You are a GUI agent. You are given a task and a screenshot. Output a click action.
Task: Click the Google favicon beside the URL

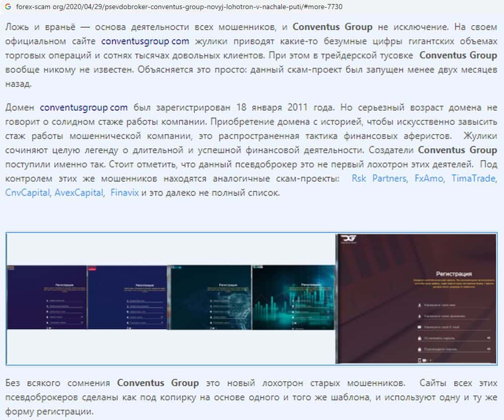[x=8, y=7]
